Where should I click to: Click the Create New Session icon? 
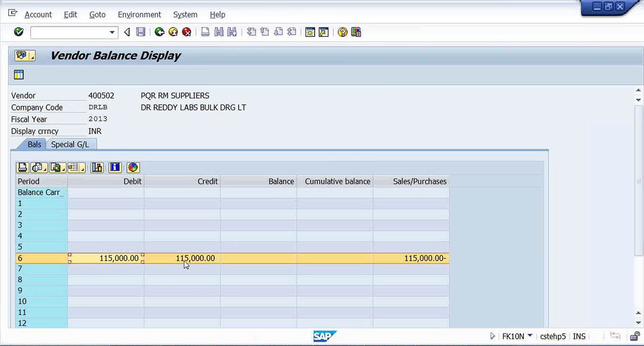[x=310, y=32]
